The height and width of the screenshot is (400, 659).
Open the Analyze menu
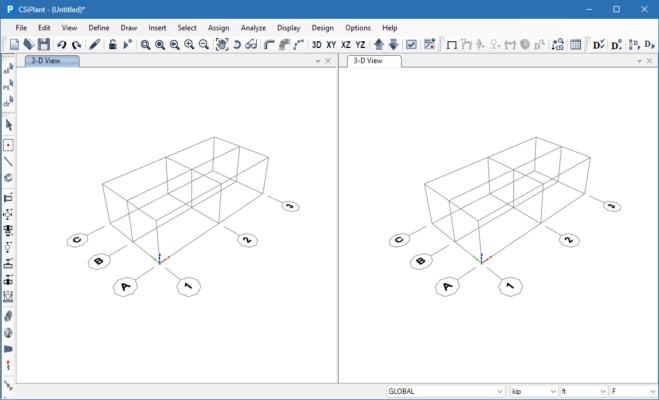253,28
